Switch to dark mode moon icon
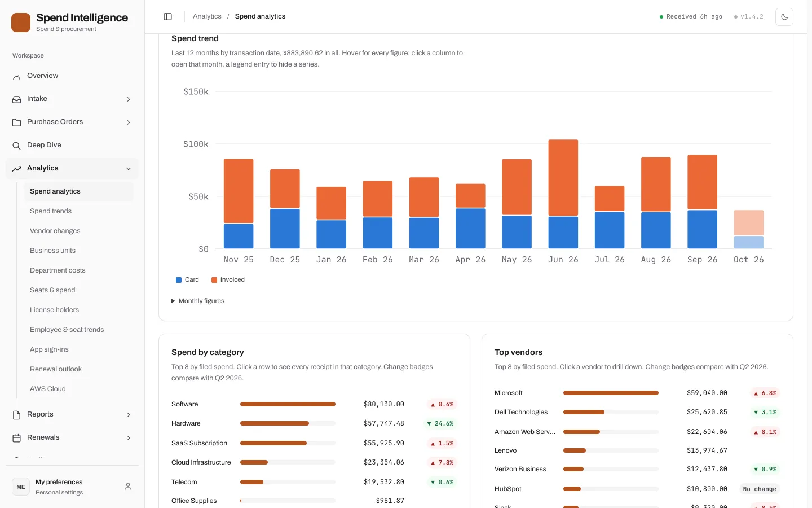This screenshot has width=812, height=508. click(784, 17)
